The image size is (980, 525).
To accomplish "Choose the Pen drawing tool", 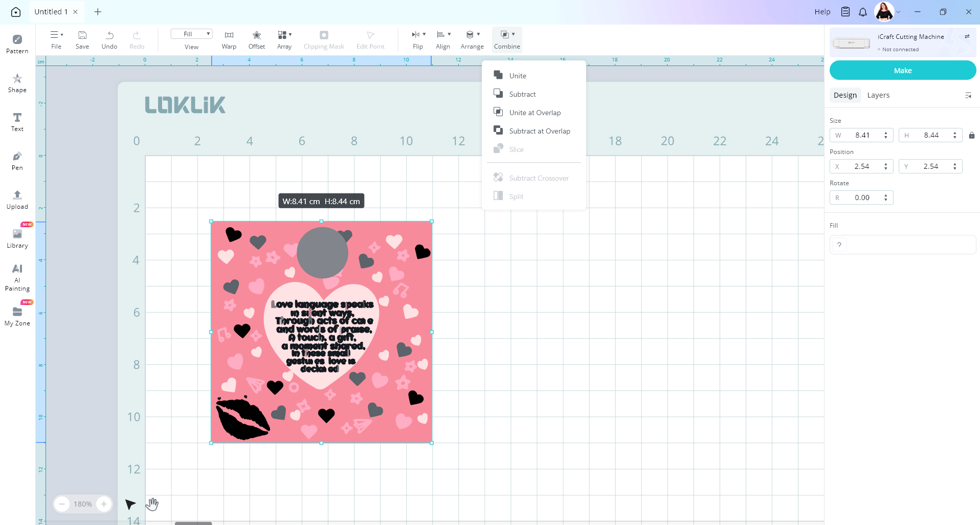I will (x=17, y=160).
